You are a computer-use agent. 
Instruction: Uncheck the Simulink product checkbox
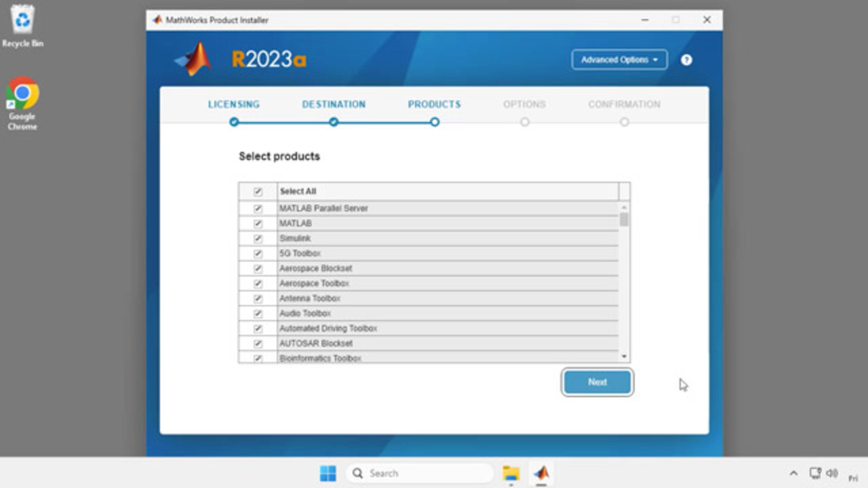[258, 239]
